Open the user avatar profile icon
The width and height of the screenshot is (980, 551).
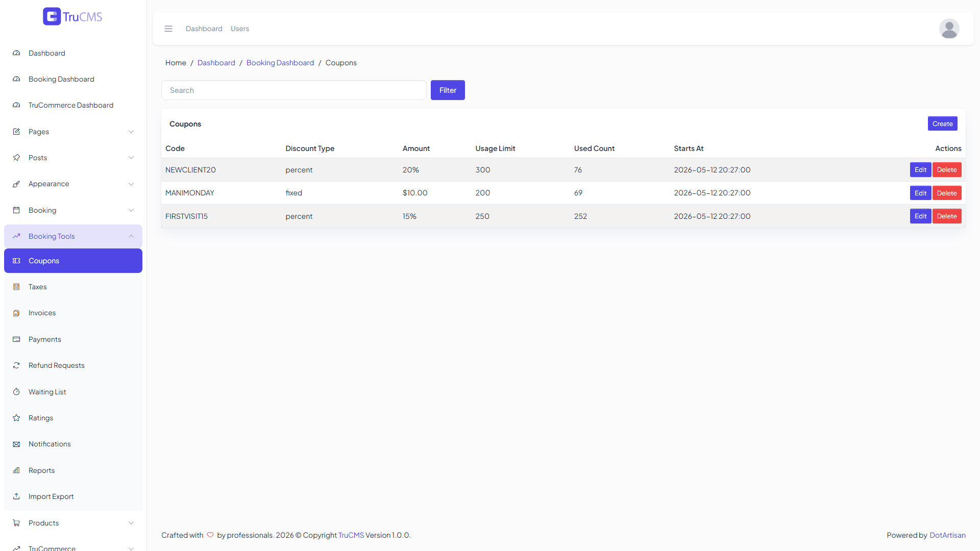coord(949,29)
